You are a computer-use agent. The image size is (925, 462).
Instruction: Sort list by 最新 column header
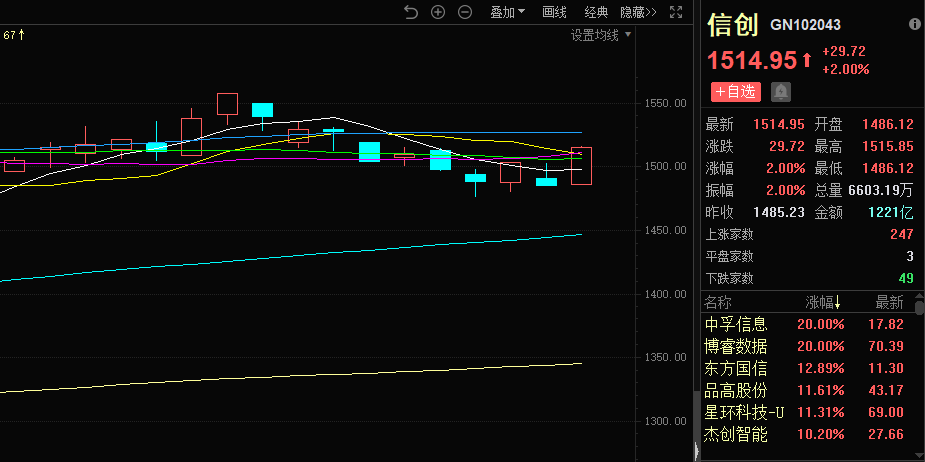tap(889, 302)
